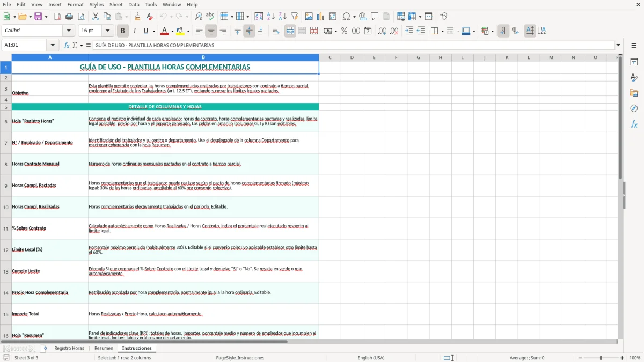Toggle Wrap Text

click(x=276, y=31)
